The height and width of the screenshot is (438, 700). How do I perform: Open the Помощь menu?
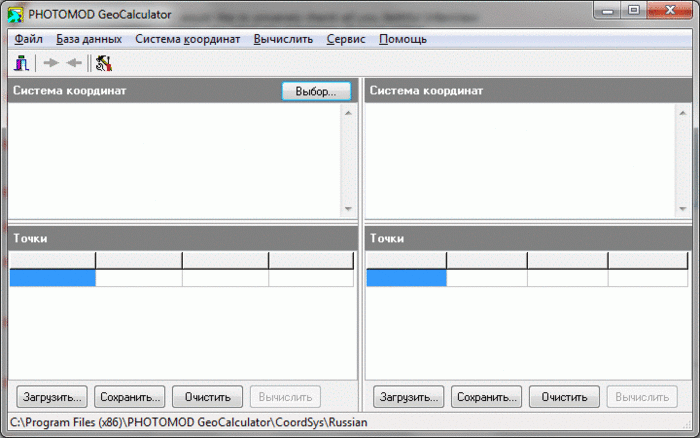403,39
